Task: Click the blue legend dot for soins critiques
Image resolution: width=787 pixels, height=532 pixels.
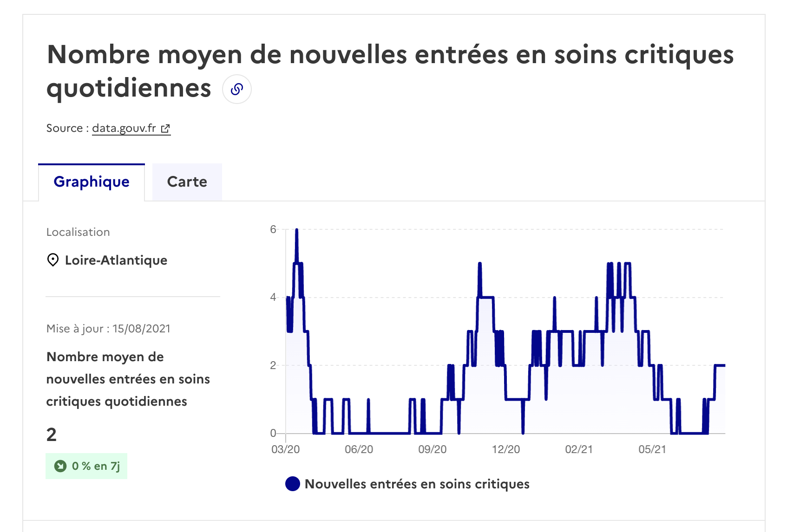Action: pyautogui.click(x=292, y=484)
